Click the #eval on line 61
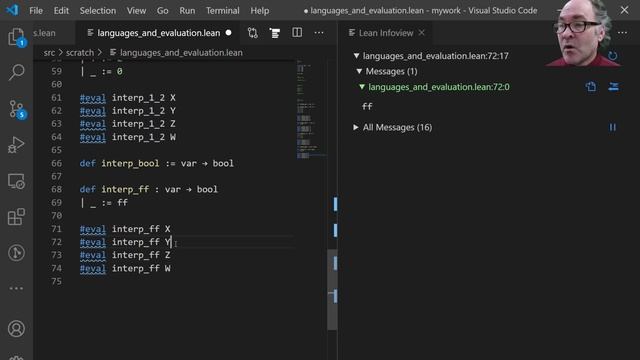Viewport: 640px width, 360px height. 93,98
